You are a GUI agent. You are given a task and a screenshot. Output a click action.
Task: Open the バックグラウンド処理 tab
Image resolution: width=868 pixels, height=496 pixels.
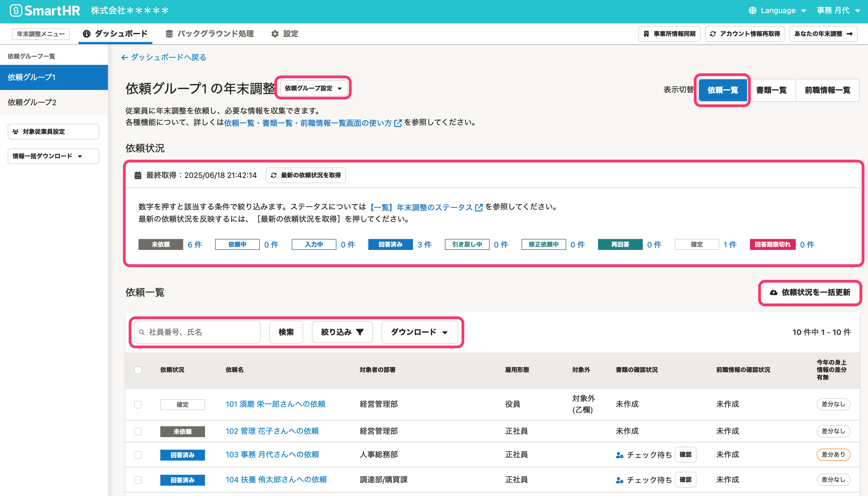(x=210, y=34)
